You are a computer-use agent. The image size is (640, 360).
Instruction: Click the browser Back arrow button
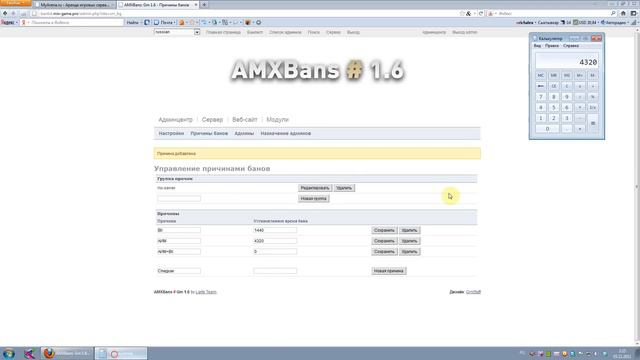click(x=5, y=13)
